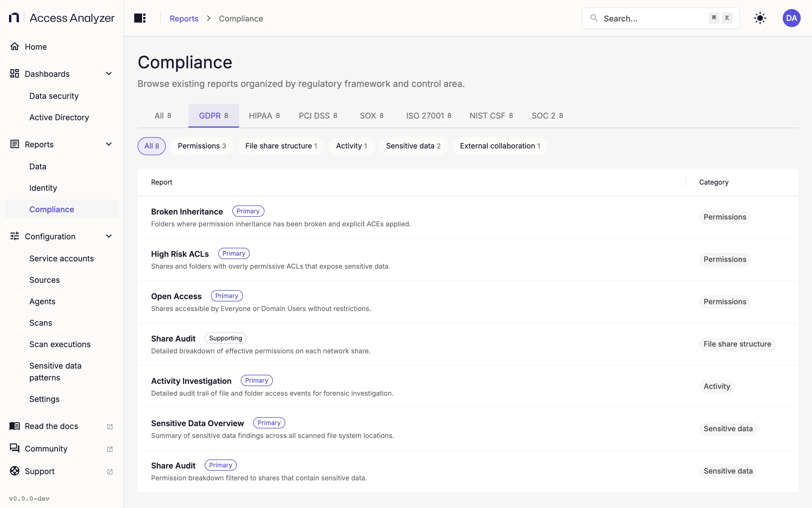Screen dimensions: 812x508
Task: Click the Access Analyzer logo icon
Action: pyautogui.click(x=14, y=18)
